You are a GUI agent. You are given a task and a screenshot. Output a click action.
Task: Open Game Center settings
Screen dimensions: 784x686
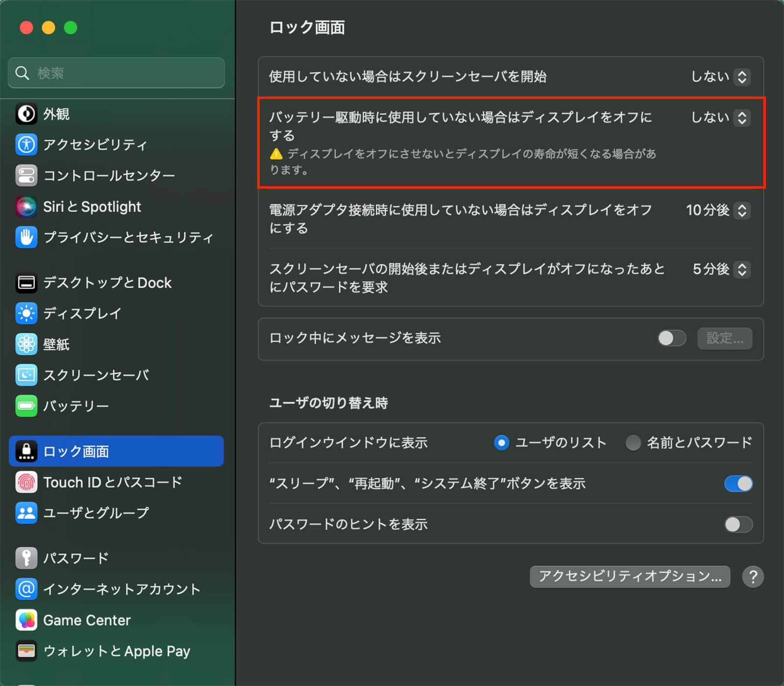point(116,620)
